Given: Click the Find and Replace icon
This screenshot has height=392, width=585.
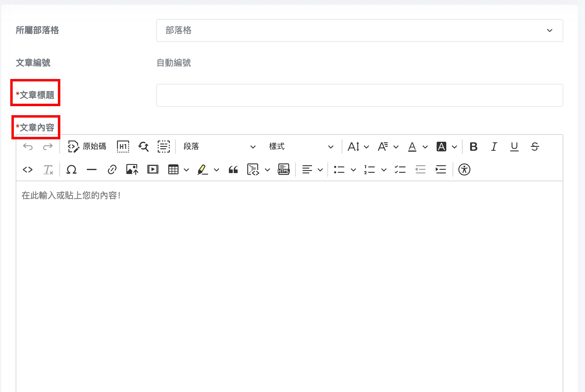Looking at the screenshot, I should click(x=144, y=147).
